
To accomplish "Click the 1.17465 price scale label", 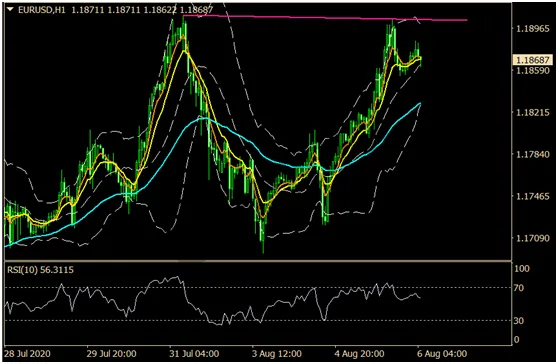I will pos(533,196).
